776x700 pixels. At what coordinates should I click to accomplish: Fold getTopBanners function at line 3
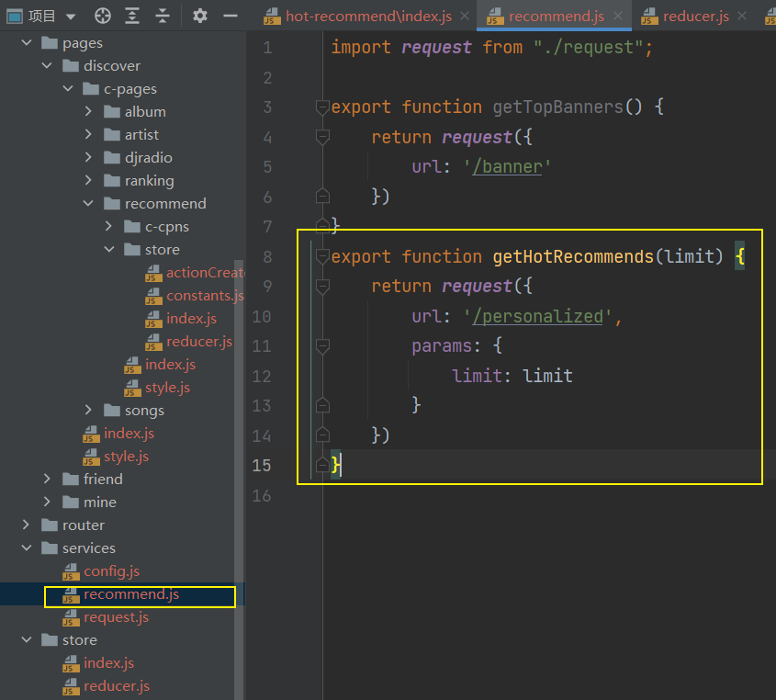pos(322,107)
